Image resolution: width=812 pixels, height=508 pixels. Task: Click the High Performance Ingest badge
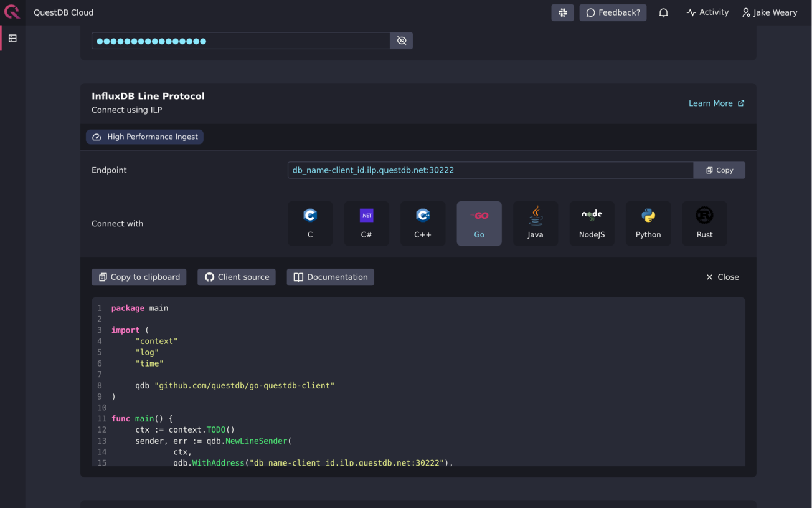point(144,137)
